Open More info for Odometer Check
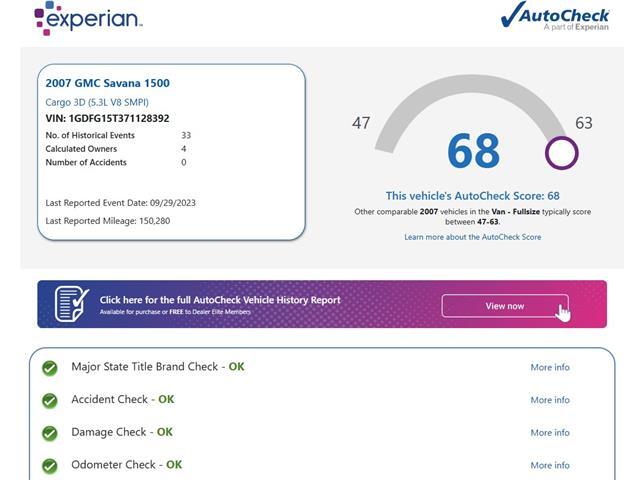This screenshot has width=640, height=480. 550,465
